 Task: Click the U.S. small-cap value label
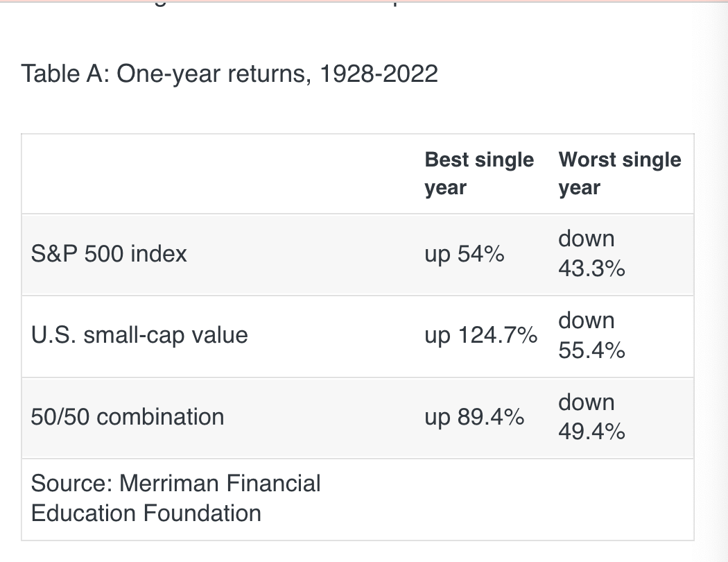[x=139, y=335]
